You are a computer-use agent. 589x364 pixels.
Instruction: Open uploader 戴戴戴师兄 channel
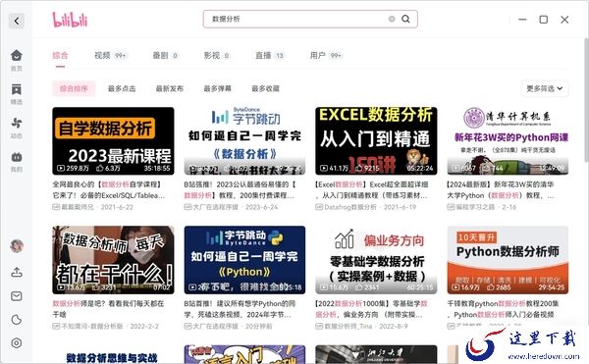[x=78, y=207]
